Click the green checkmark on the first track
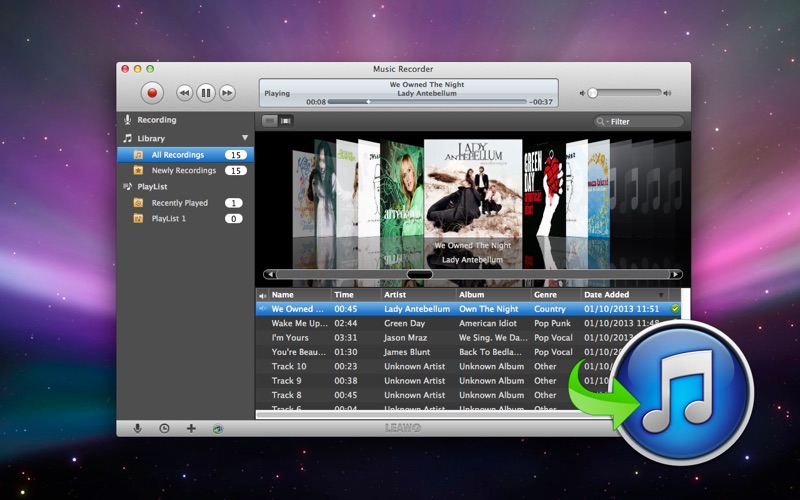800x500 pixels. [675, 309]
